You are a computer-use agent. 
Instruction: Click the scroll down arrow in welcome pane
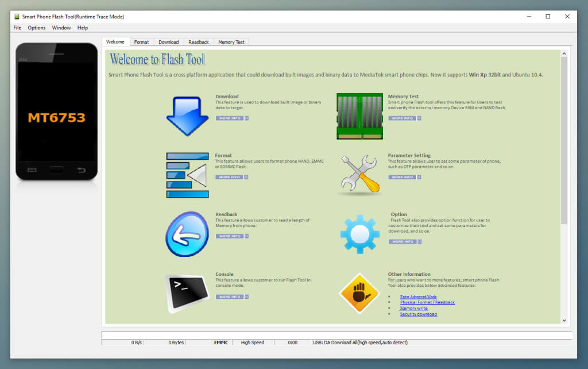click(x=564, y=320)
